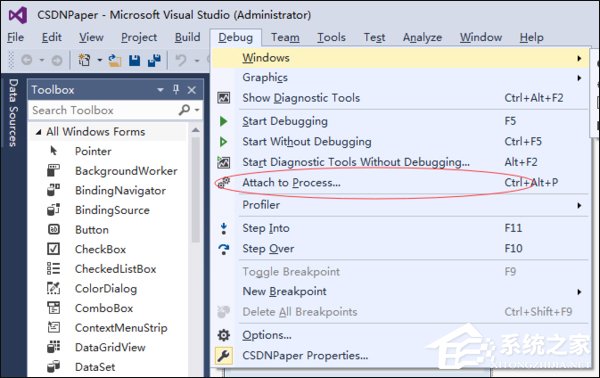Click the New Project toolbar icon
The height and width of the screenshot is (378, 600).
[84, 60]
